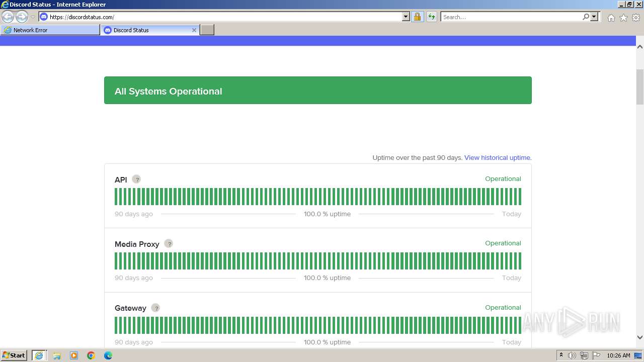
Task: Click the Media Proxy help question icon
Action: coord(169,243)
